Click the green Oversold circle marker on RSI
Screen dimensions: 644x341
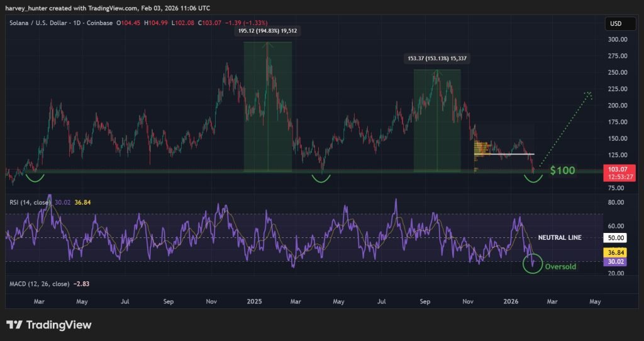point(533,264)
